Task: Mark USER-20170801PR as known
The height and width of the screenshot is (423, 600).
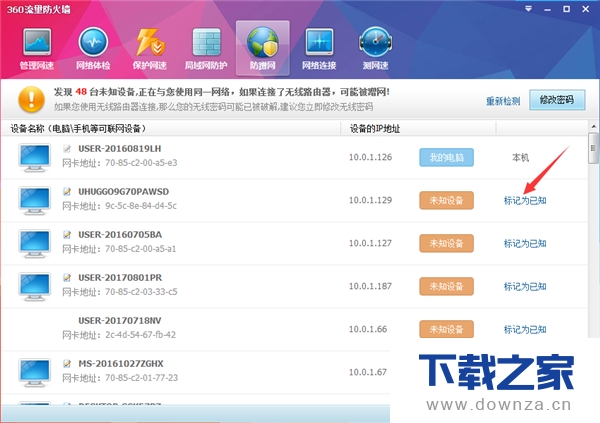Action: [525, 286]
